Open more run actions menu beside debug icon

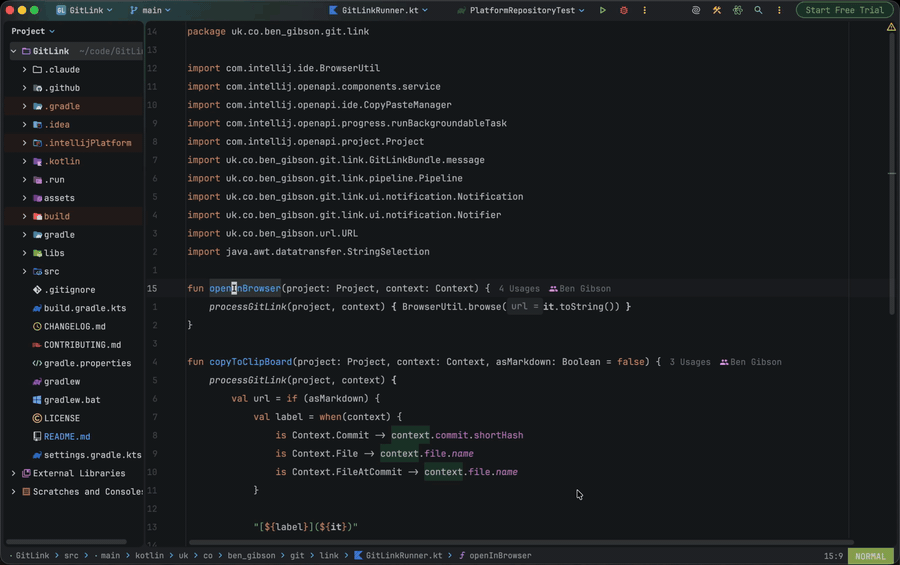tap(644, 10)
